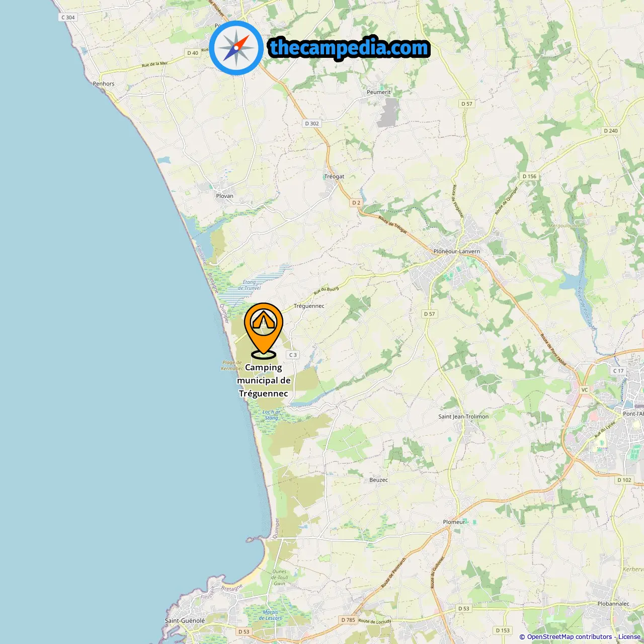This screenshot has height=644, width=644.
Task: Click the Plovan village label
Action: 224,196
